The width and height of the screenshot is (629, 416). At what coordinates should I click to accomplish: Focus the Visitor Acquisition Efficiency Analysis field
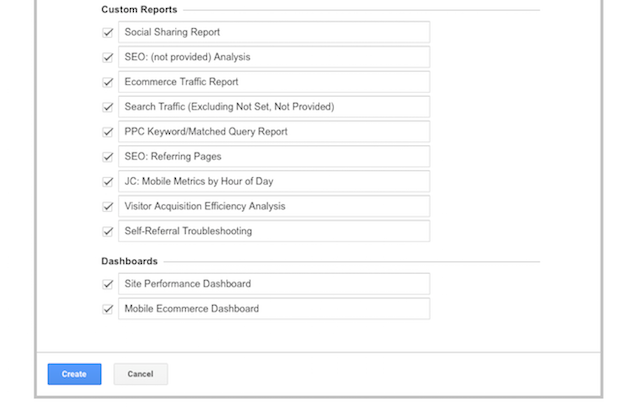click(x=274, y=206)
